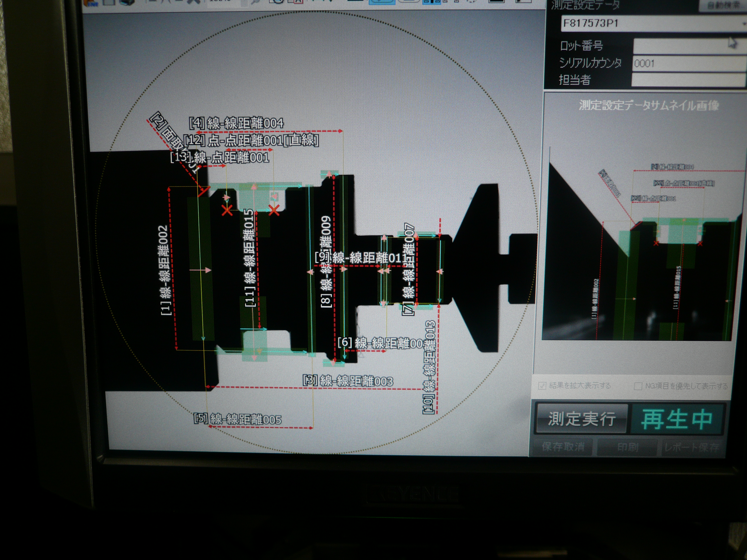747x560 pixels.
Task: Click the 印刷 button
Action: point(627,447)
